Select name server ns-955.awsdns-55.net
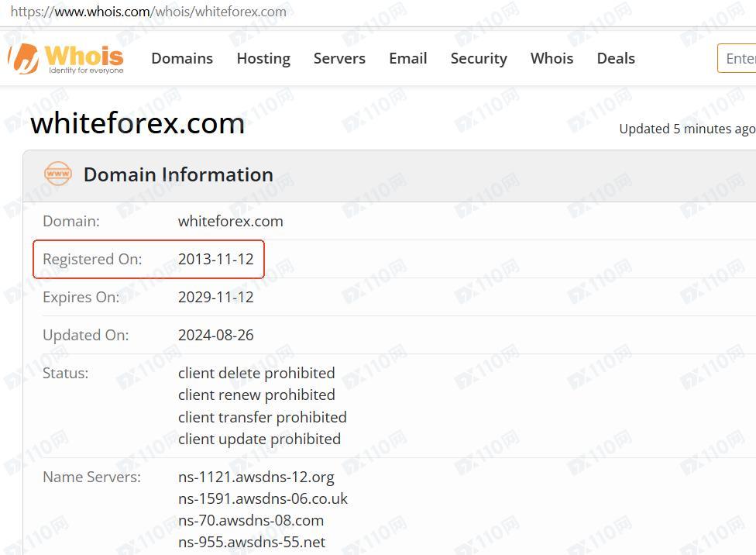 point(252,542)
